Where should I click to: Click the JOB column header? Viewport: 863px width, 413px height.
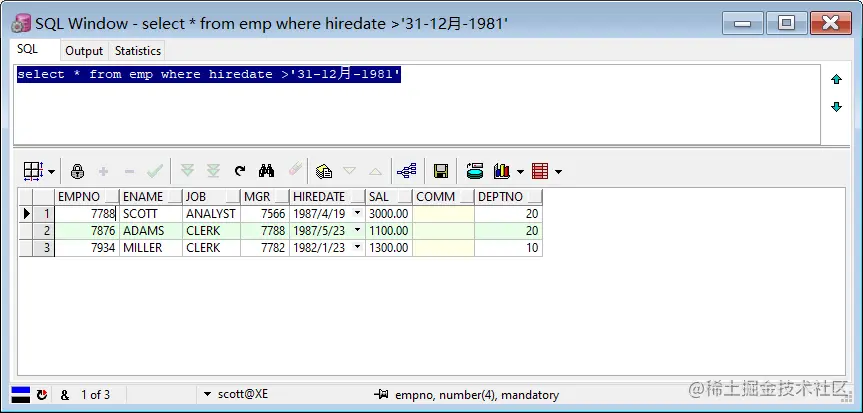(211, 197)
